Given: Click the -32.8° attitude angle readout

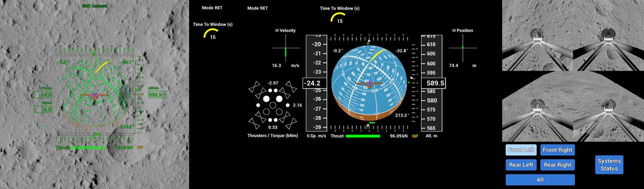Looking at the screenshot, I should (401, 51).
